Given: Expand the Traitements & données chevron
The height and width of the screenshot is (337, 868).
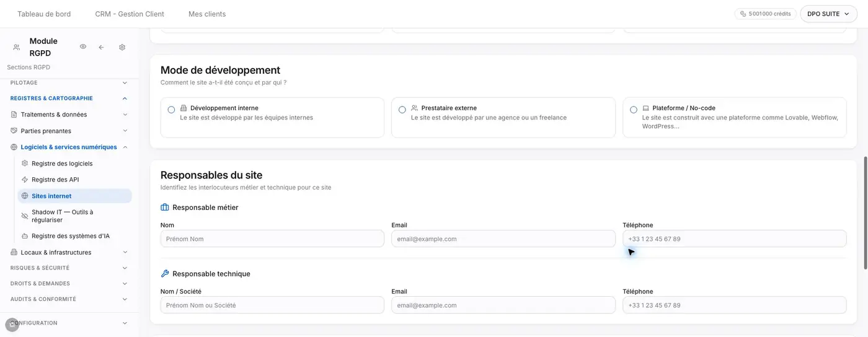Looking at the screenshot, I should pyautogui.click(x=125, y=115).
